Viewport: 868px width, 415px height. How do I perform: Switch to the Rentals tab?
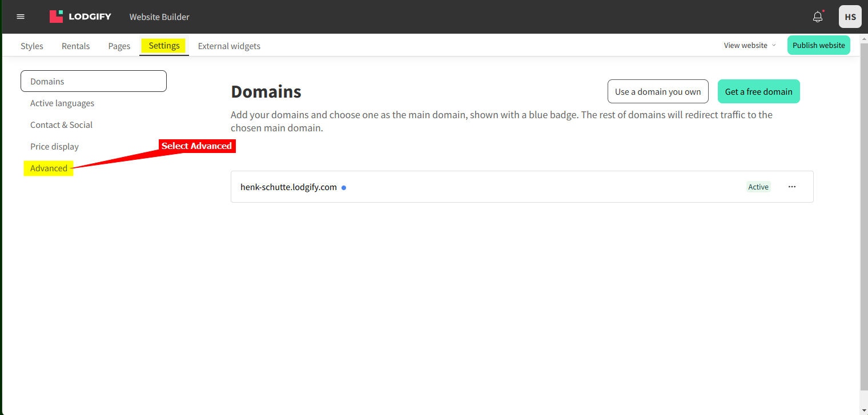(x=75, y=46)
